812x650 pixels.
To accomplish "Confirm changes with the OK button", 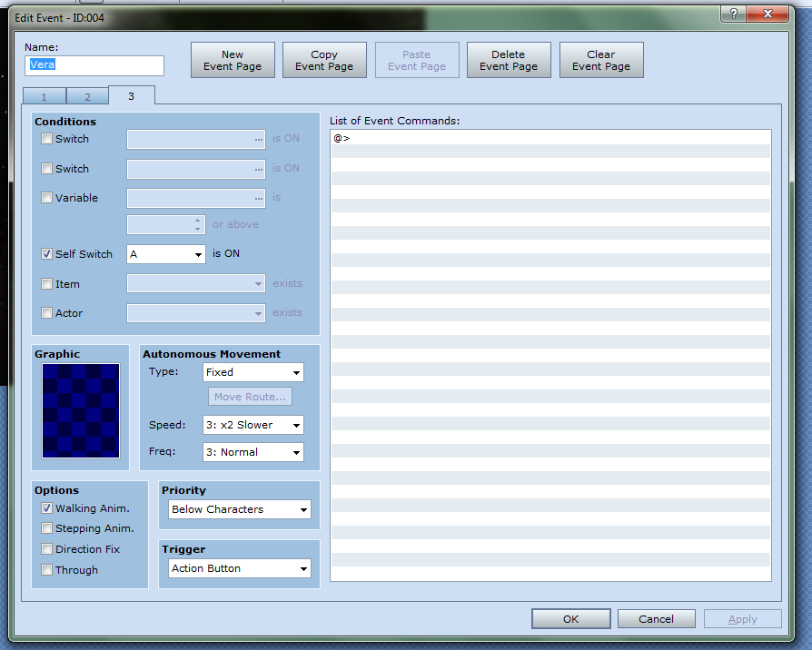I will tap(569, 619).
